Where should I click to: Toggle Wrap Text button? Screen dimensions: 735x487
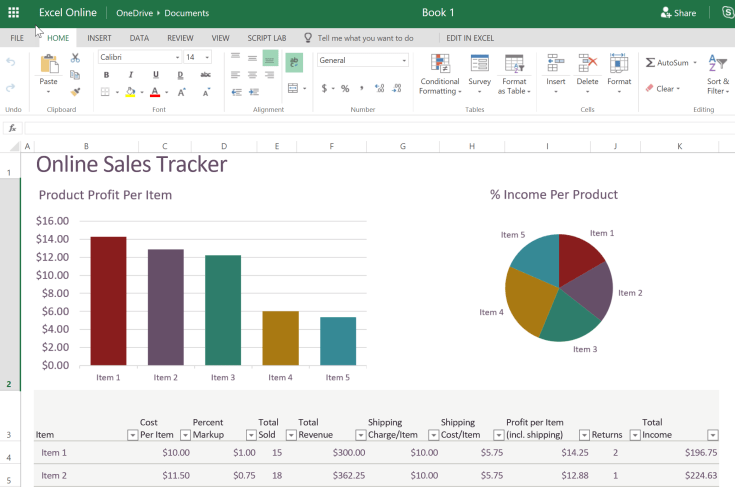tap(294, 62)
